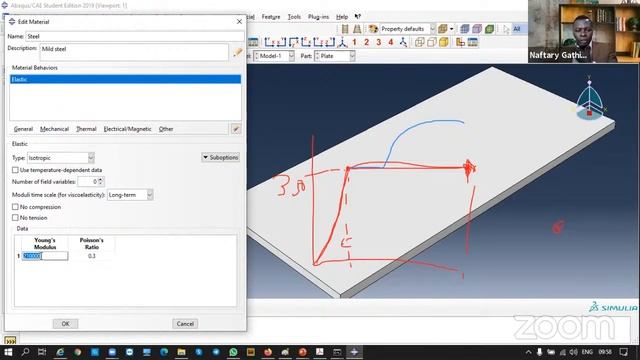Click the color code palette icon
Image resolution: width=640 pixels, height=360 pixels.
pos(373,29)
